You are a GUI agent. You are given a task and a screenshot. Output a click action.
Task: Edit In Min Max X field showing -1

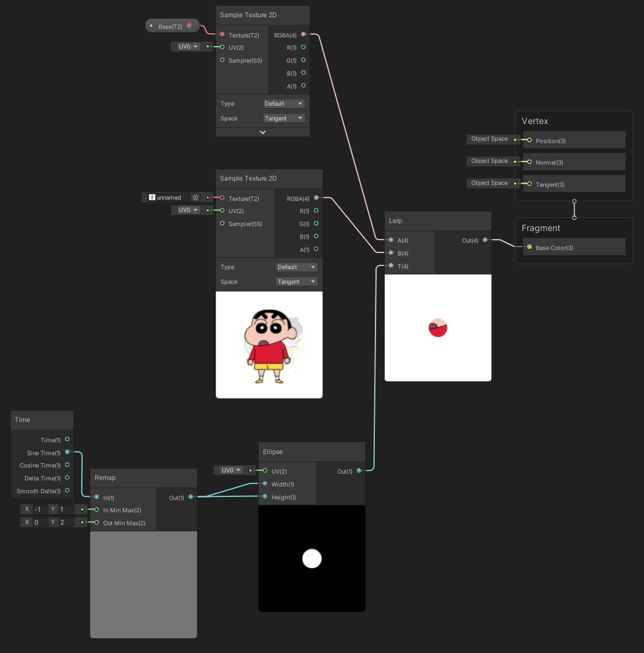point(41,509)
